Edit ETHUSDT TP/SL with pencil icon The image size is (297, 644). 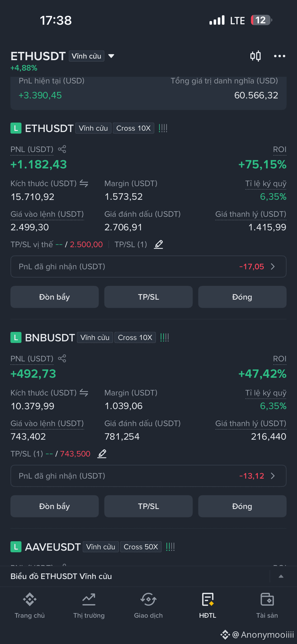159,244
